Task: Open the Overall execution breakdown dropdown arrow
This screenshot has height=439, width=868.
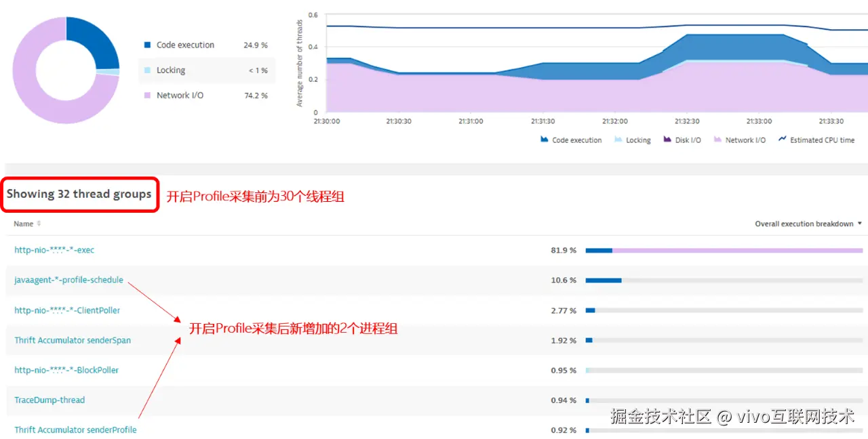Action: 860,224
